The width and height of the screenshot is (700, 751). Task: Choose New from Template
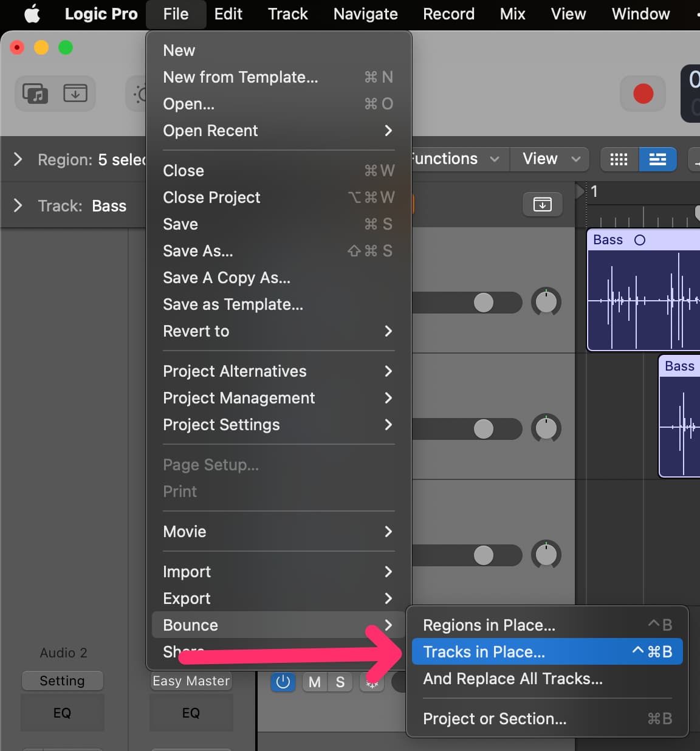click(278, 77)
